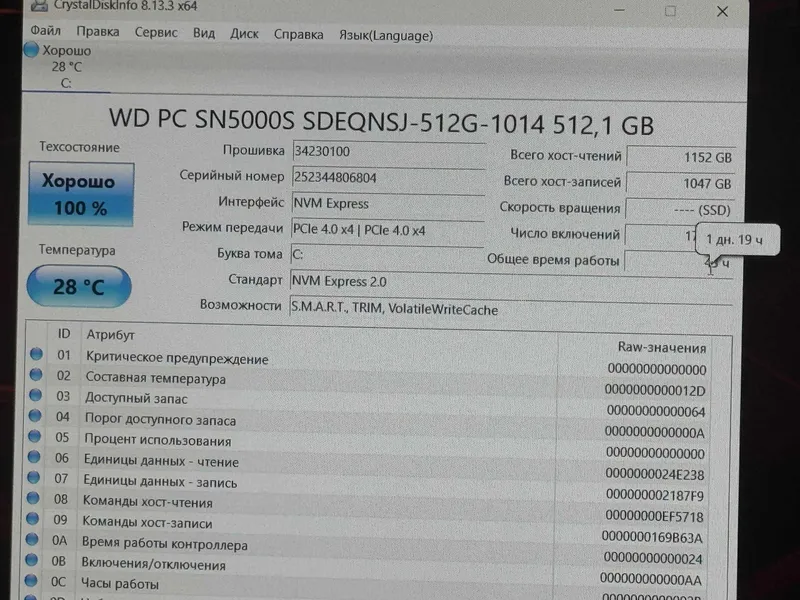Click status dot of Включения/отключения row
Screen dimensions: 800x600
tap(31, 560)
